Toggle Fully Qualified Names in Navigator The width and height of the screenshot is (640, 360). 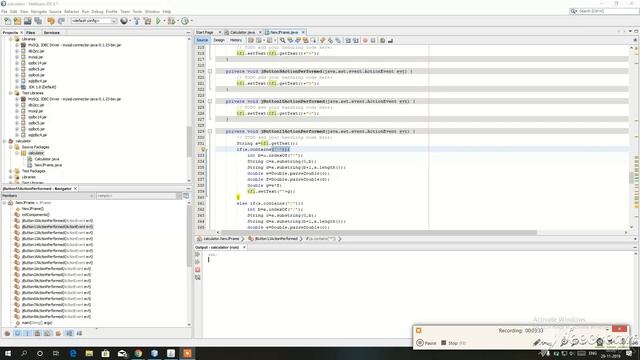click(x=58, y=333)
